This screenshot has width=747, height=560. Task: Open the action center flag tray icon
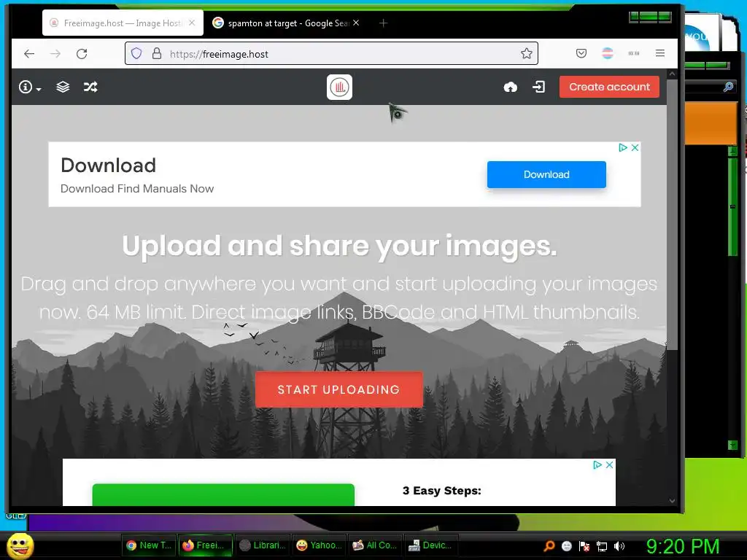click(584, 546)
